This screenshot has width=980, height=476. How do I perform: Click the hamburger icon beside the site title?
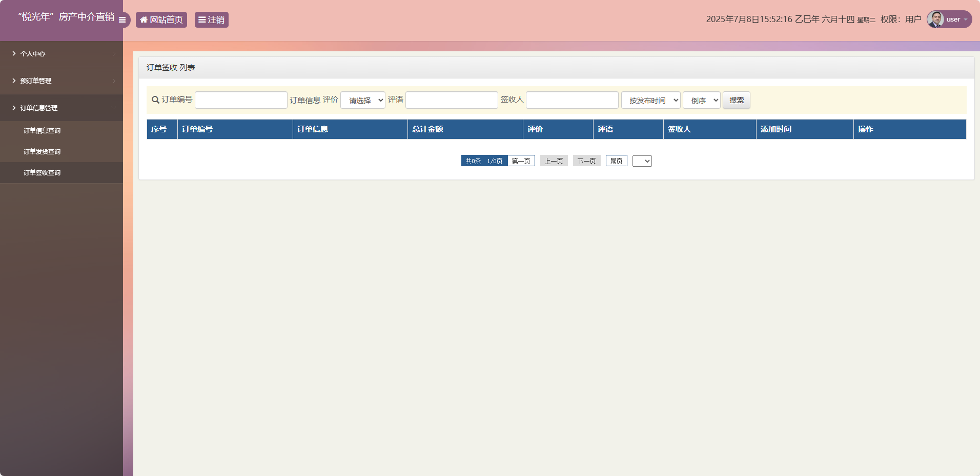tap(122, 19)
